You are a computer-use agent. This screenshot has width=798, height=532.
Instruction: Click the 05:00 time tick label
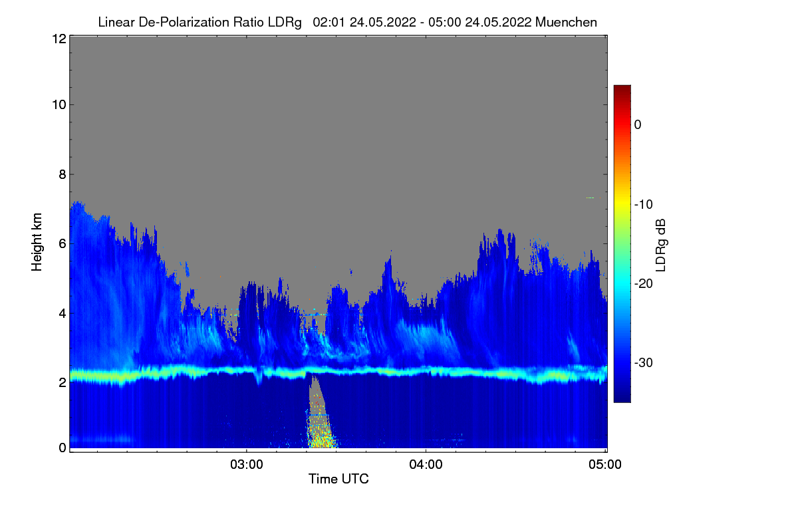click(605, 465)
